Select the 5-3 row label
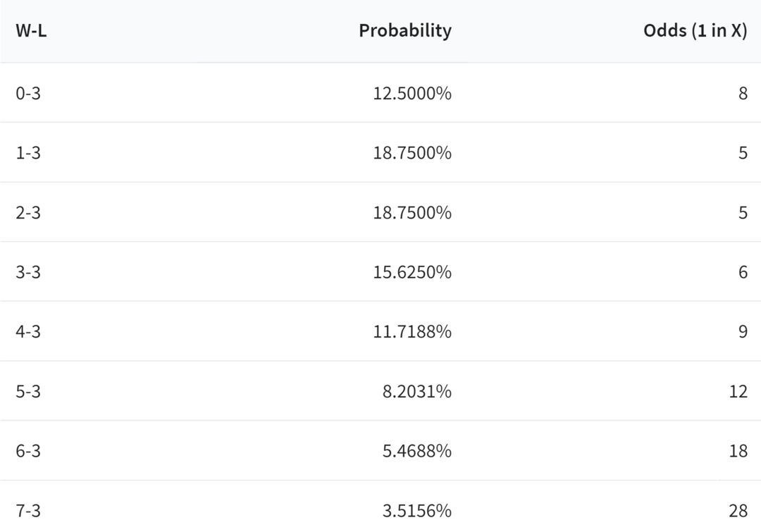Image resolution: width=761 pixels, height=532 pixels. coord(28,391)
